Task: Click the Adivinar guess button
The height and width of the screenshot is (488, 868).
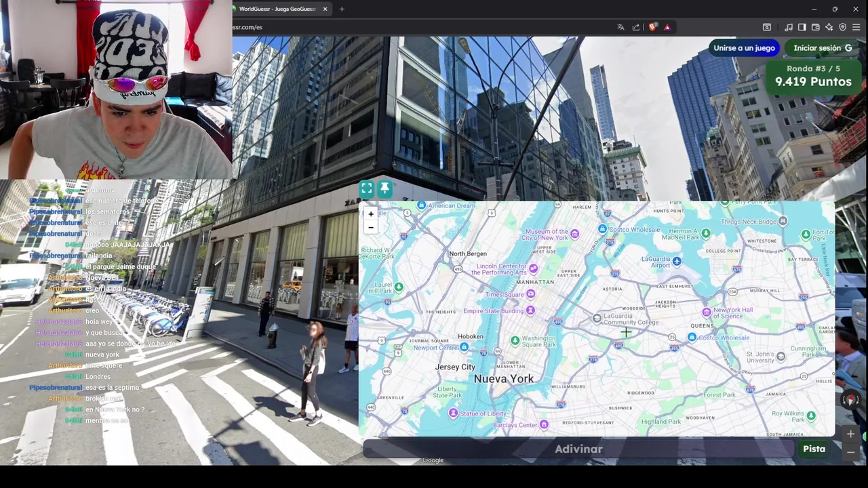Action: click(x=578, y=449)
